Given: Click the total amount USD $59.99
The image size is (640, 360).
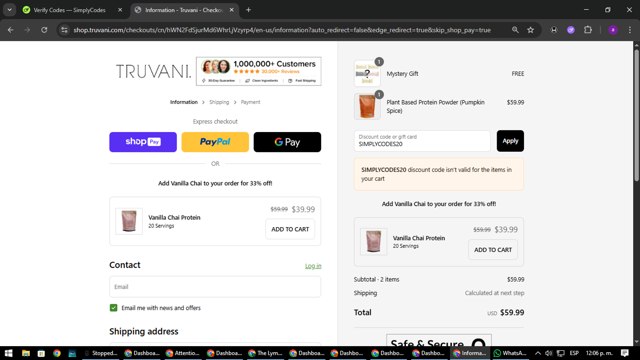Looking at the screenshot, I should 505,313.
